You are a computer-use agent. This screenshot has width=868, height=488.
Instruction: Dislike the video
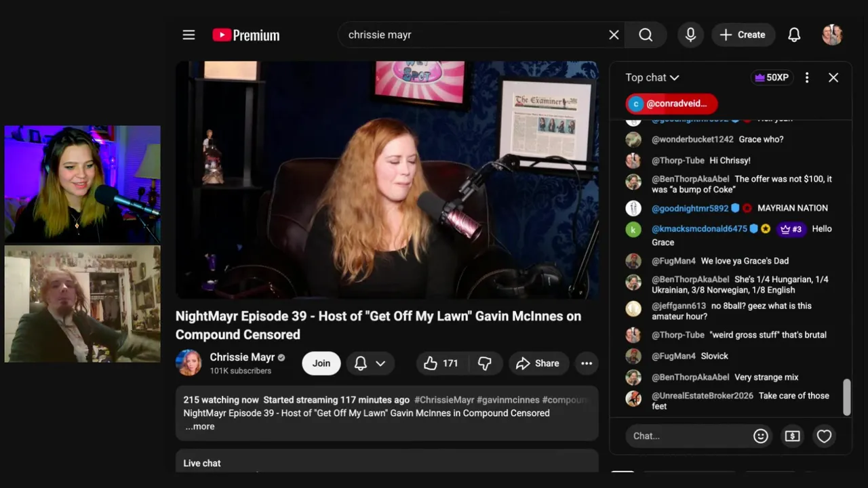point(484,363)
